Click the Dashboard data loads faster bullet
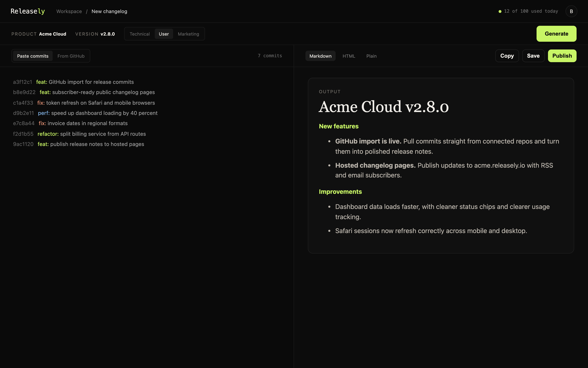 point(442,212)
